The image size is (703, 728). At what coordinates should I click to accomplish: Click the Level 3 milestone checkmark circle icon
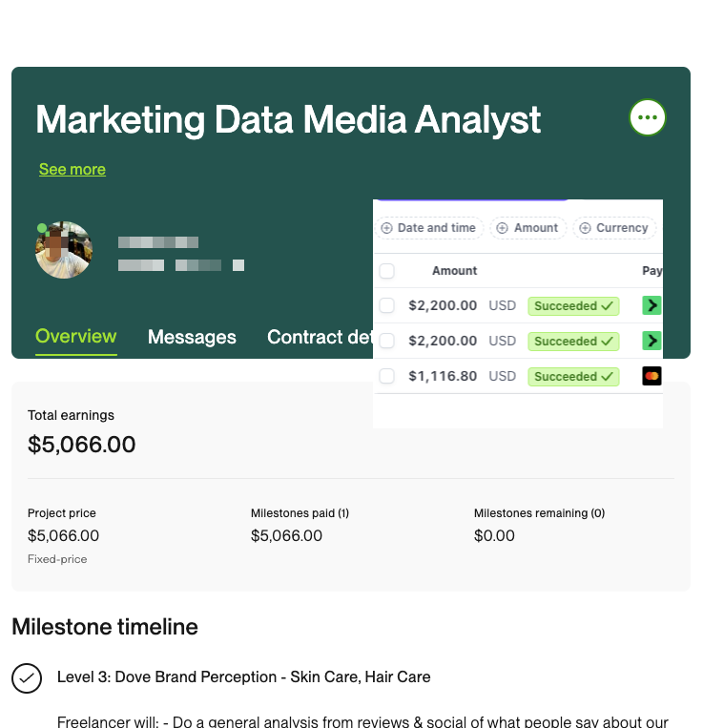(27, 677)
